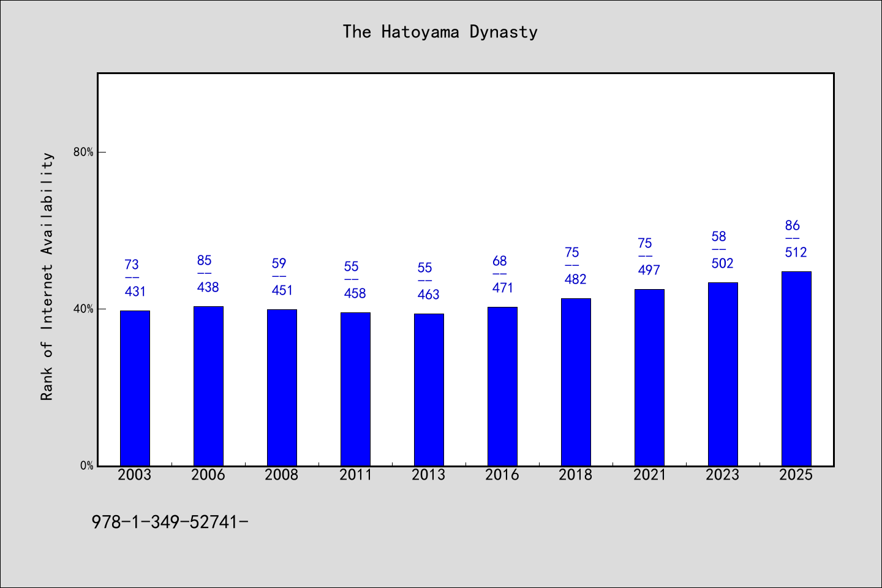Viewport: 882px width, 588px height.
Task: Click data label '458' above 2011 bar
Action: [x=355, y=293]
